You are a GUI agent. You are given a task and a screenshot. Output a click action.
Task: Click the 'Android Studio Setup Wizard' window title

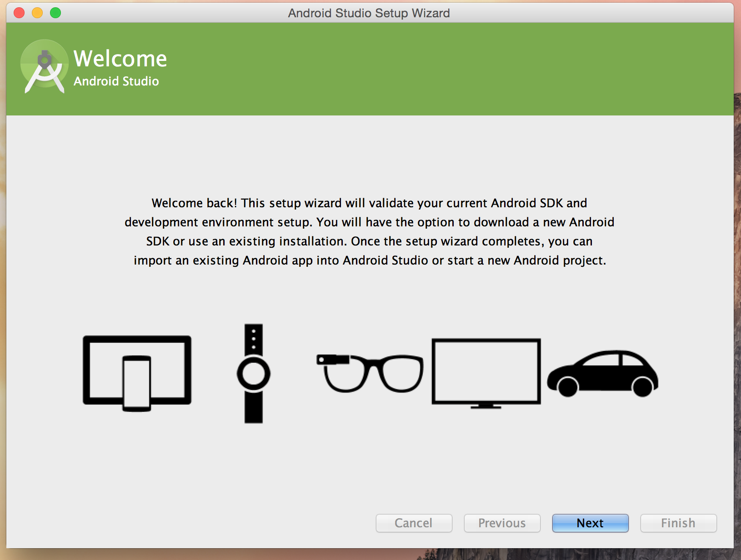tap(369, 13)
